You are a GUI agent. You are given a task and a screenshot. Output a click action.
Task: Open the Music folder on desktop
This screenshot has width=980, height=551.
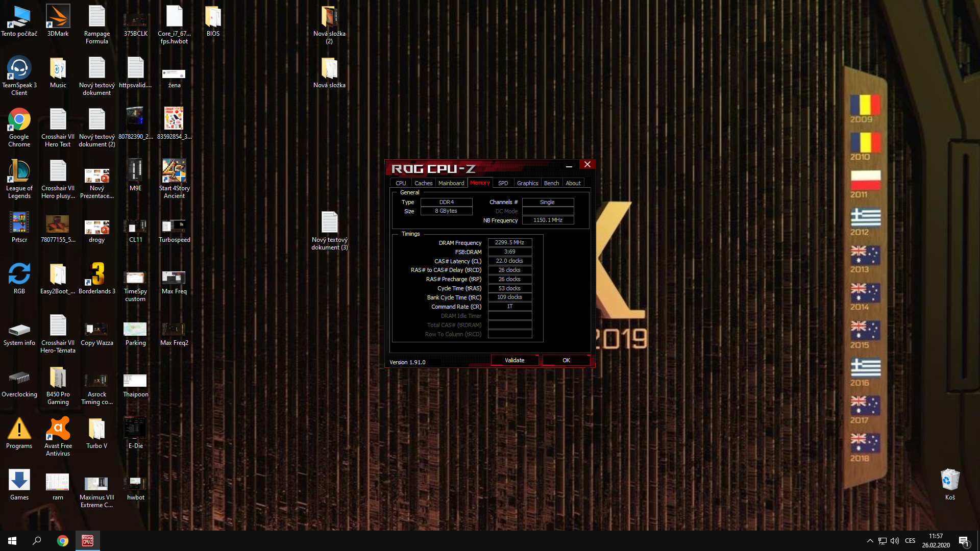[x=58, y=72]
